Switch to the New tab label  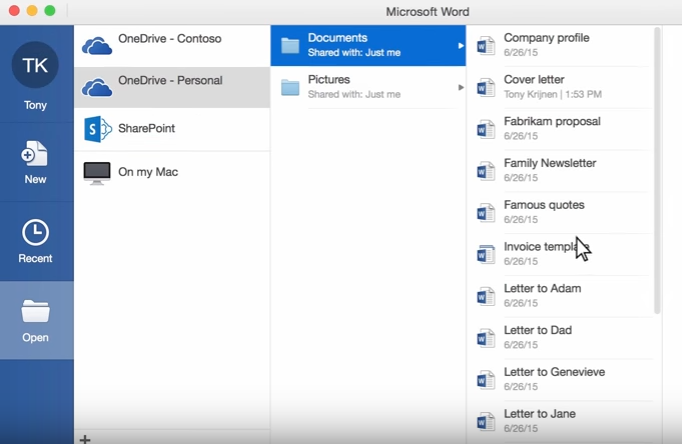(35, 179)
